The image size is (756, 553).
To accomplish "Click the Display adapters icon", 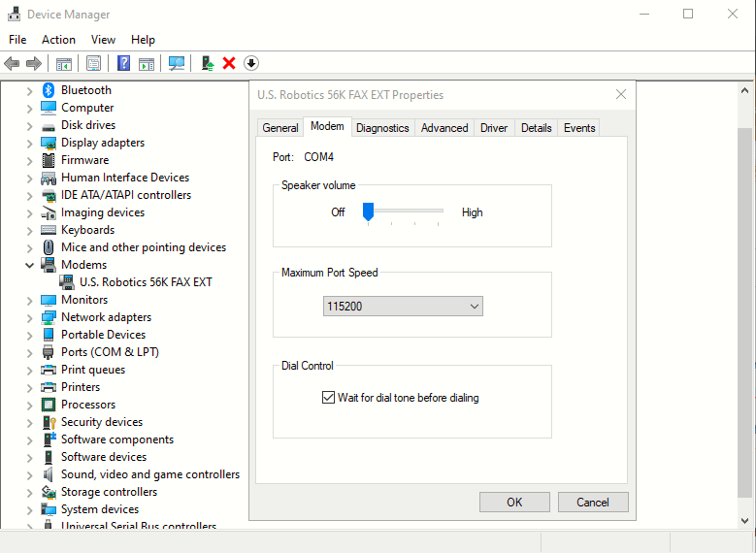I will click(x=49, y=143).
